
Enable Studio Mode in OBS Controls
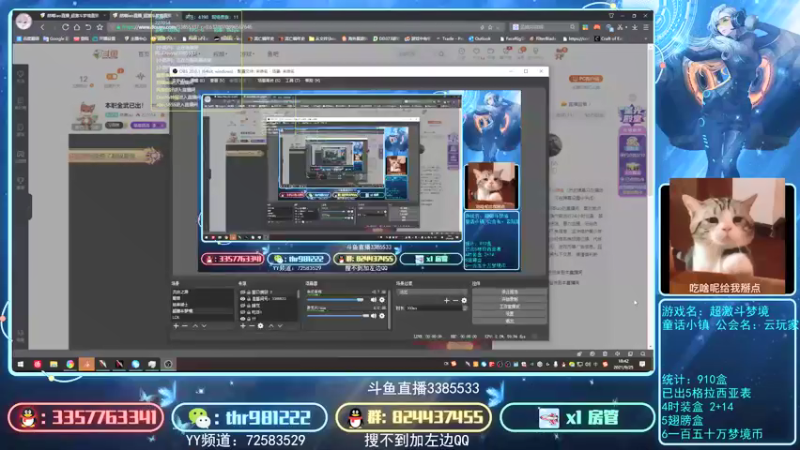click(x=510, y=307)
